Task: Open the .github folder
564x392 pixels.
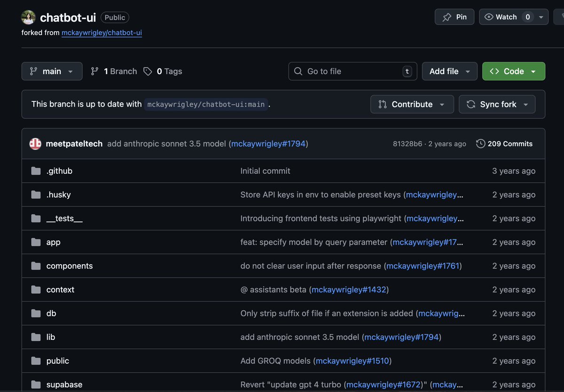Action: coord(59,171)
